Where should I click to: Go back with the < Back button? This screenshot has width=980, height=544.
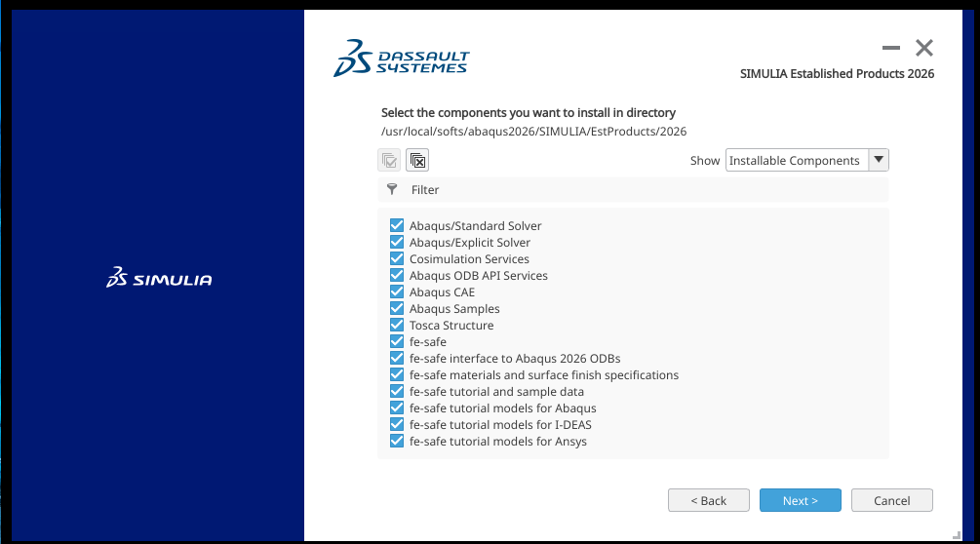click(708, 500)
